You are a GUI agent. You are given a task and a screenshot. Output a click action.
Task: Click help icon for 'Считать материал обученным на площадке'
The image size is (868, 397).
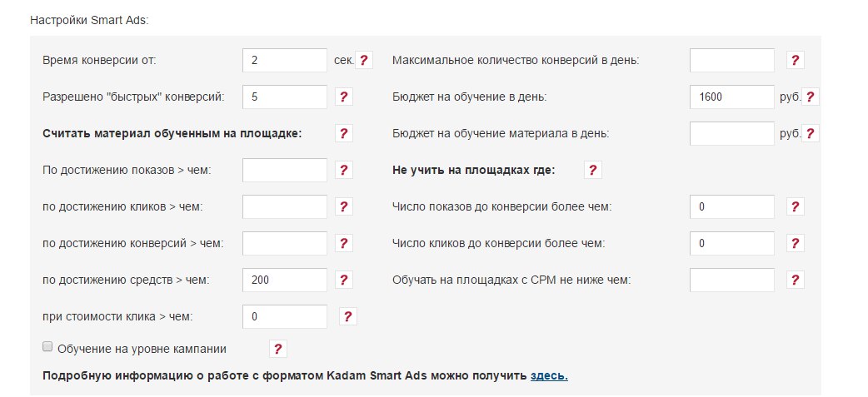(x=344, y=133)
